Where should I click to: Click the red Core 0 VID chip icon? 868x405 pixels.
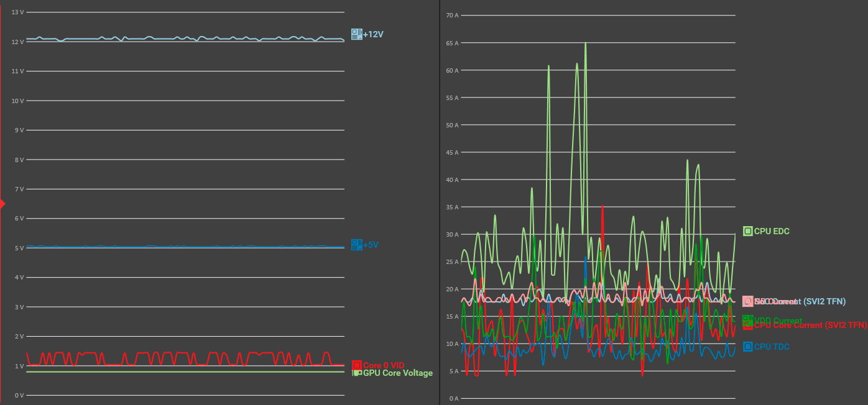click(x=357, y=365)
